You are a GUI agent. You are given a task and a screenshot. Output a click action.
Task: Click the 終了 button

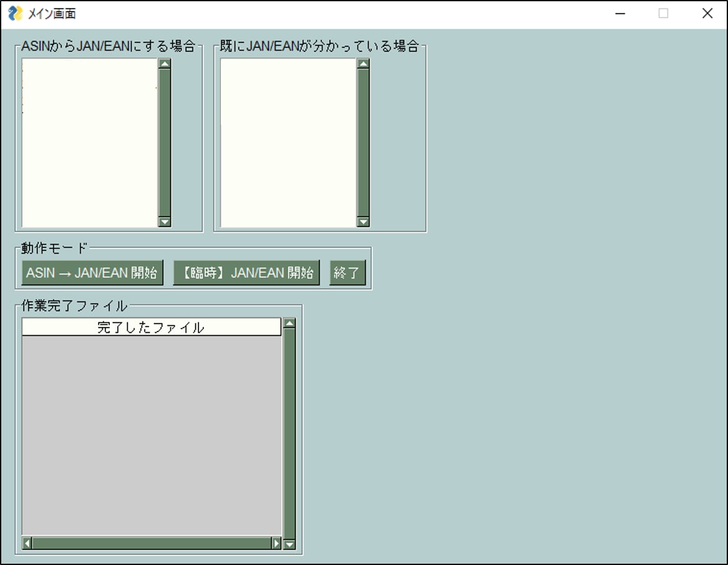(347, 273)
